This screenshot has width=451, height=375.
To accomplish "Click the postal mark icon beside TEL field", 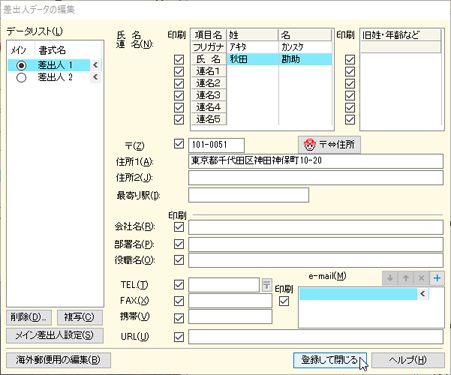I will tap(266, 285).
